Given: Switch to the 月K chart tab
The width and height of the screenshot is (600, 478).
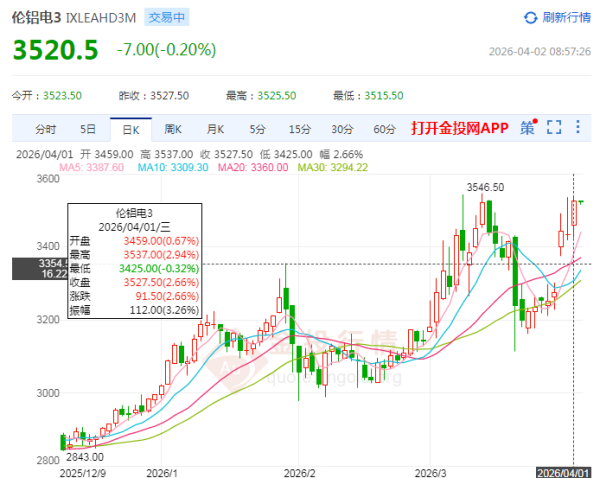Looking at the screenshot, I should click(x=215, y=129).
